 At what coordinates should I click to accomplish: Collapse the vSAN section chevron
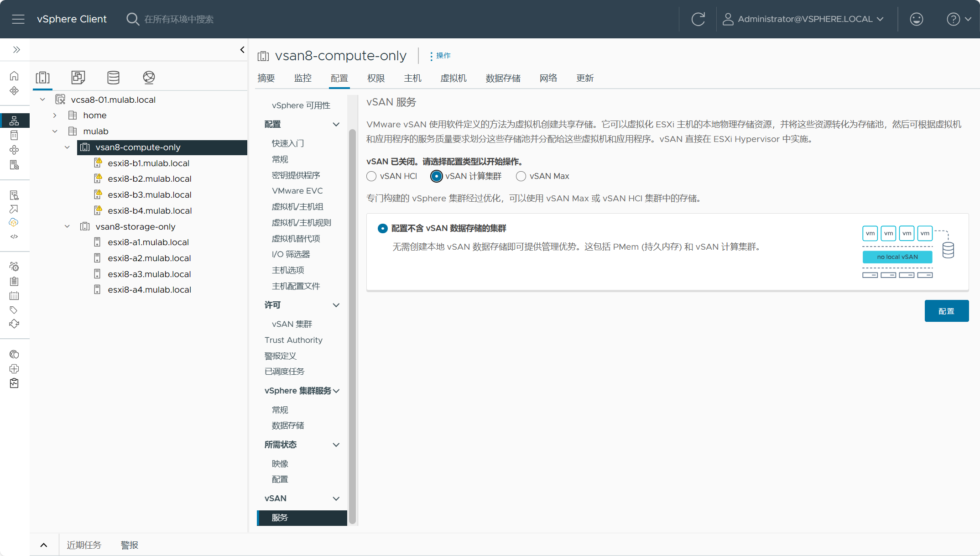coord(336,498)
